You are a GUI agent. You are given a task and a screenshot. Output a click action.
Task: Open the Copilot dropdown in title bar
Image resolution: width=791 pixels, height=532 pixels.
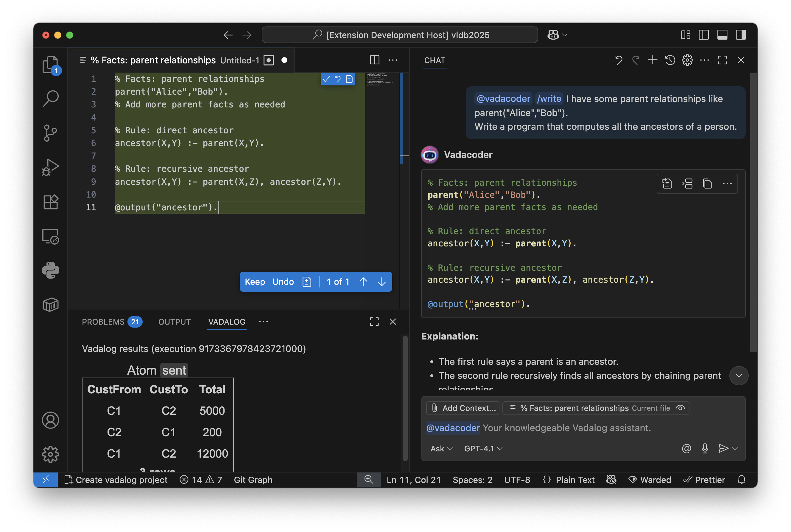tap(557, 35)
